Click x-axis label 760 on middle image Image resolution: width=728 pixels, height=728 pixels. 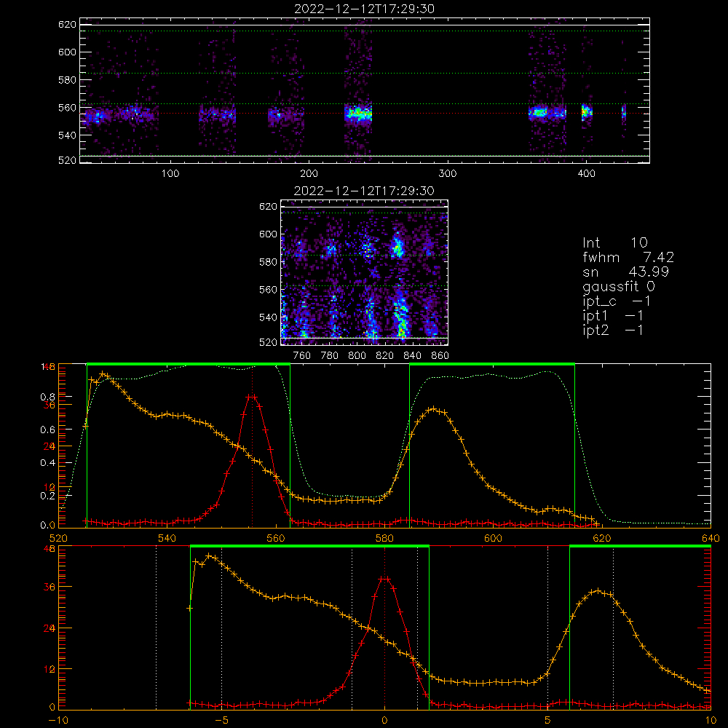pos(302,356)
